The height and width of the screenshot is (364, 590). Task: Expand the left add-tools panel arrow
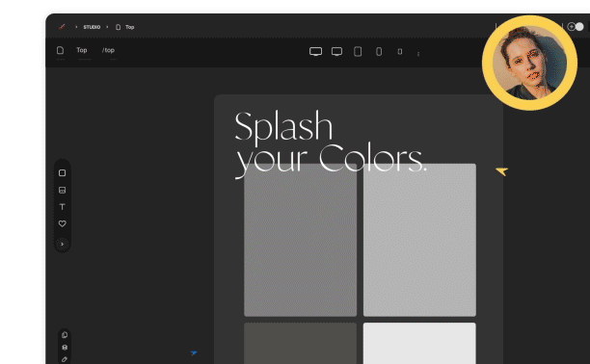click(63, 244)
